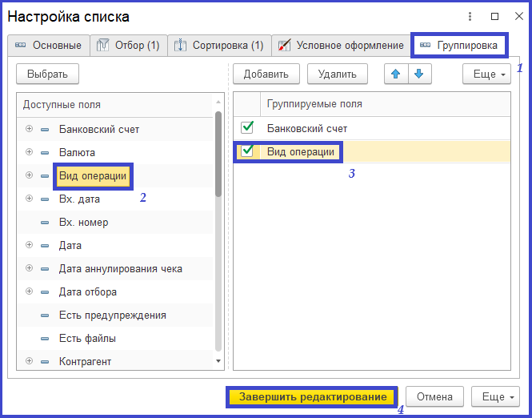The height and width of the screenshot is (418, 532).
Task: Toggle the Вид операции grouping checkbox
Action: click(247, 151)
